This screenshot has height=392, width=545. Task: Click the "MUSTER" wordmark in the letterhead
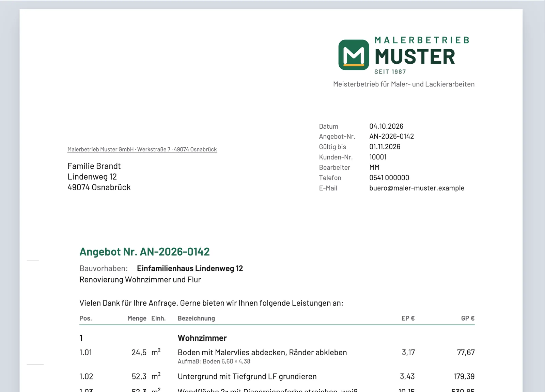pos(415,56)
